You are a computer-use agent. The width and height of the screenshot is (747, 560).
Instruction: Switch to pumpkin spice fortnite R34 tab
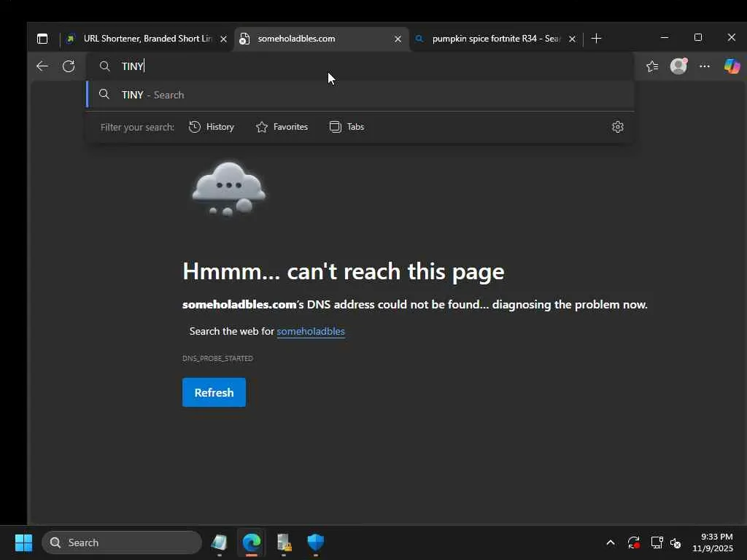[x=496, y=39]
